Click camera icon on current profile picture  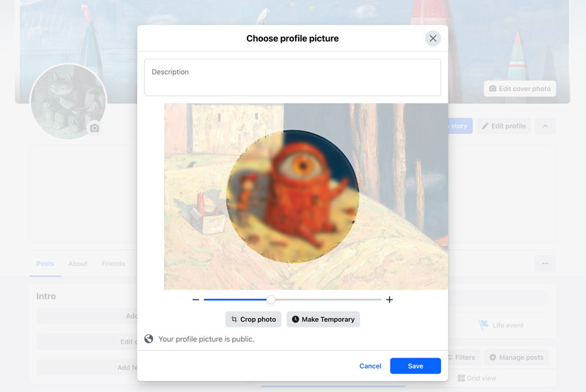94,128
